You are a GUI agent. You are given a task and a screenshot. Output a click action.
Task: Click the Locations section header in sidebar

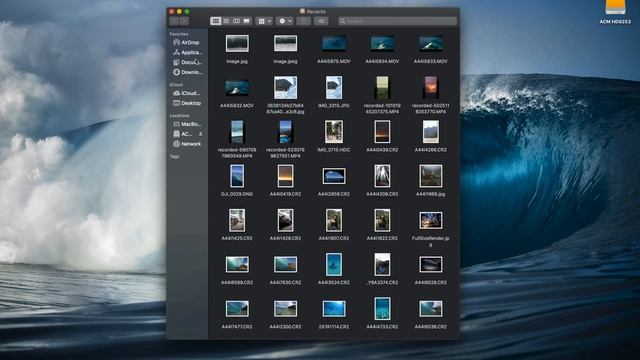[180, 116]
